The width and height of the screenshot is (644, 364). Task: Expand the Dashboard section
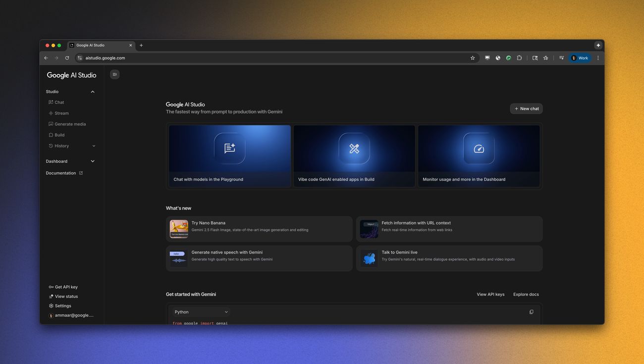click(x=92, y=161)
